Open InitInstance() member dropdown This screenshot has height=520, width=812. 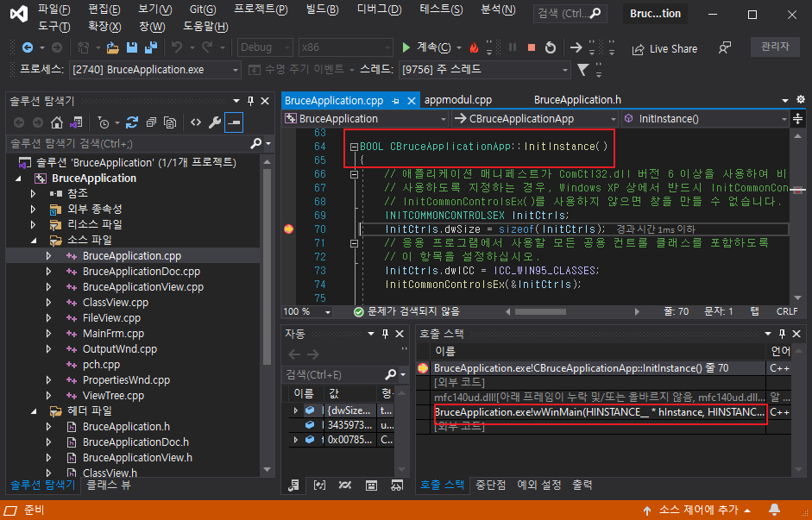coord(705,118)
